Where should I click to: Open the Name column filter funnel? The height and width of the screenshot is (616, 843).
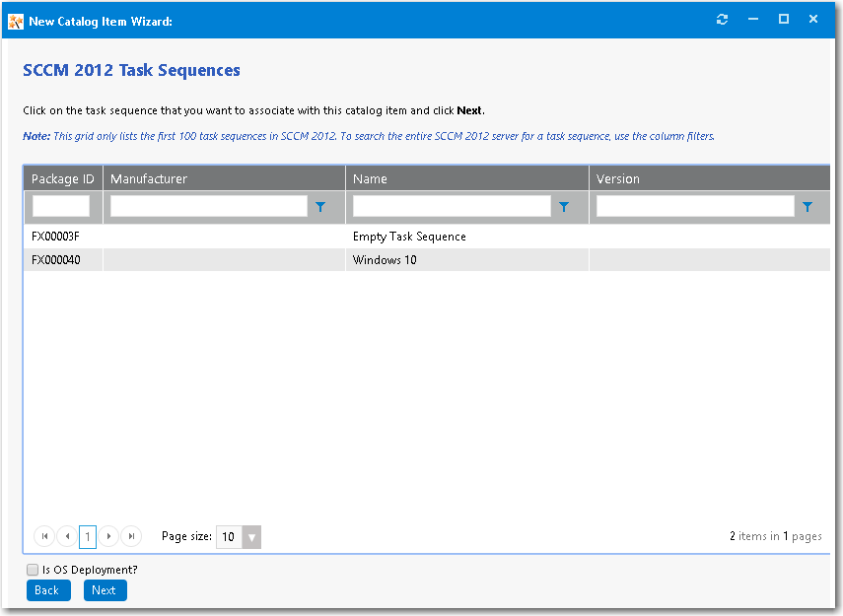click(x=563, y=207)
